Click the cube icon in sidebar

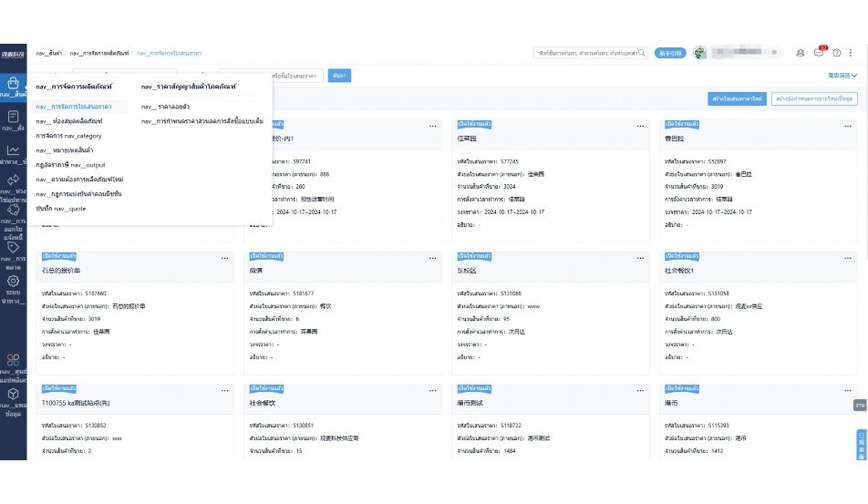pos(13,394)
